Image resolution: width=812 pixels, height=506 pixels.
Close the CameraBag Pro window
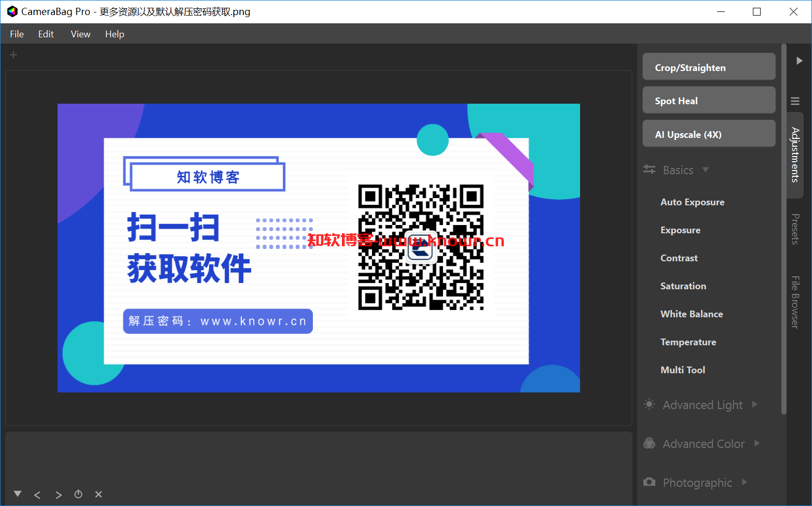(793, 11)
